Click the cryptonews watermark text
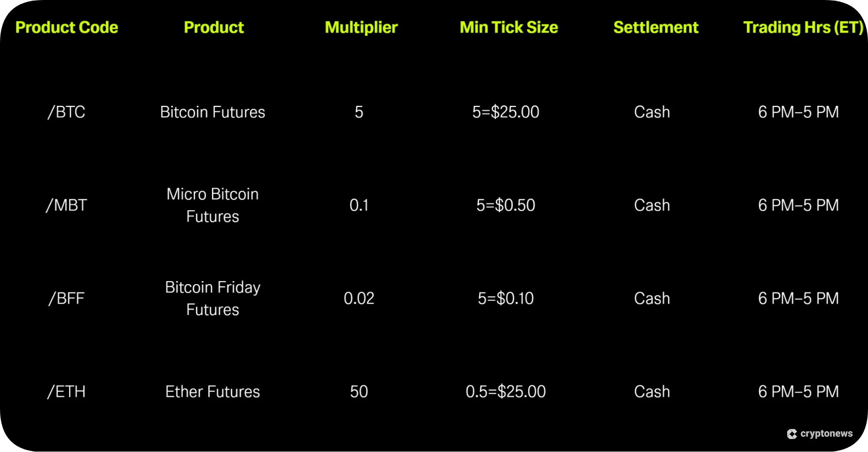The height and width of the screenshot is (452, 868). pos(826,434)
